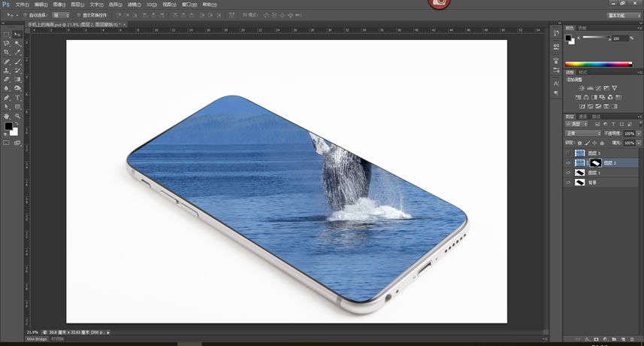The width and height of the screenshot is (644, 346).
Task: Open the layer blend mode dropdown 正常
Action: click(x=583, y=134)
